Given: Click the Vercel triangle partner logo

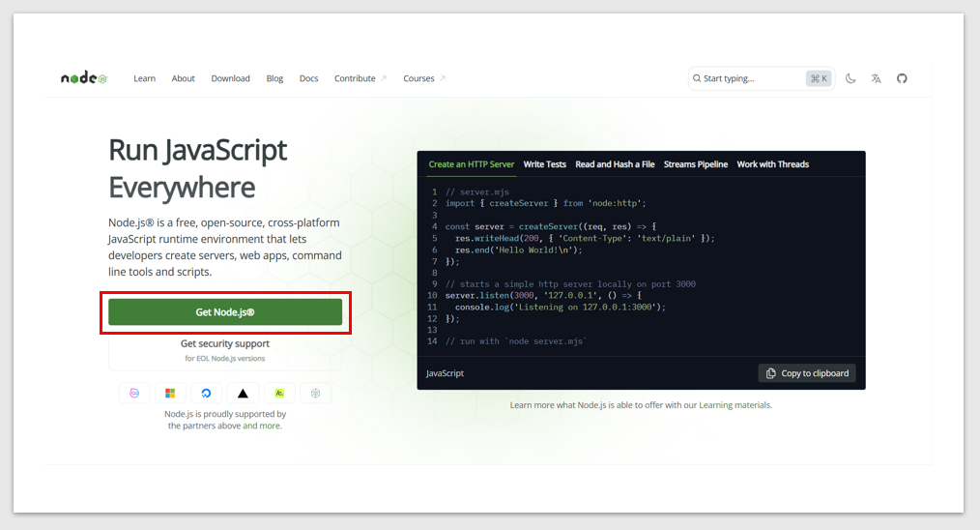Looking at the screenshot, I should (243, 393).
